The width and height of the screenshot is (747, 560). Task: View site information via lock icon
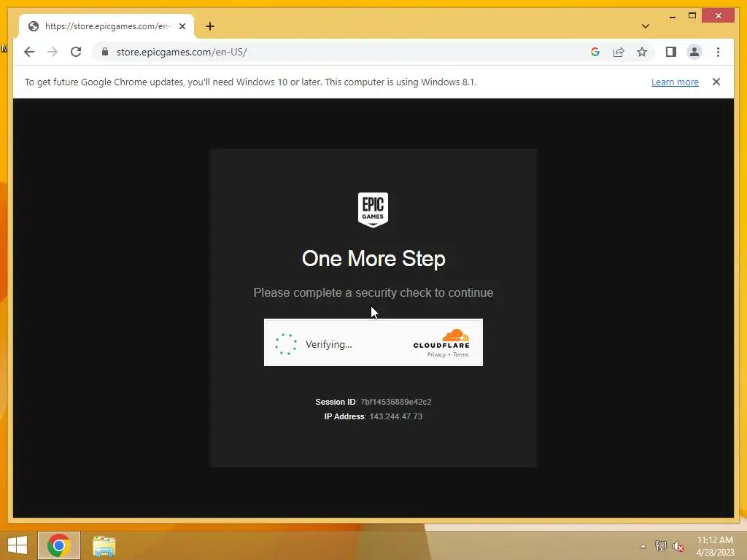[x=105, y=52]
